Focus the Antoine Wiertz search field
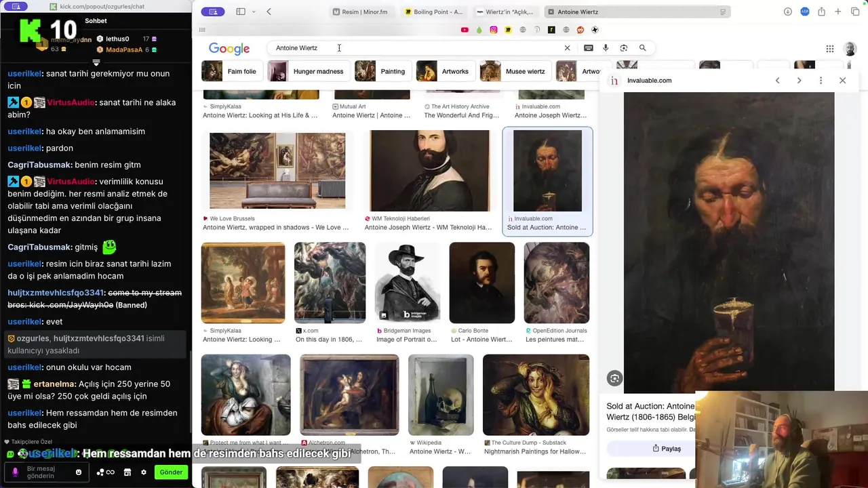 click(x=415, y=48)
